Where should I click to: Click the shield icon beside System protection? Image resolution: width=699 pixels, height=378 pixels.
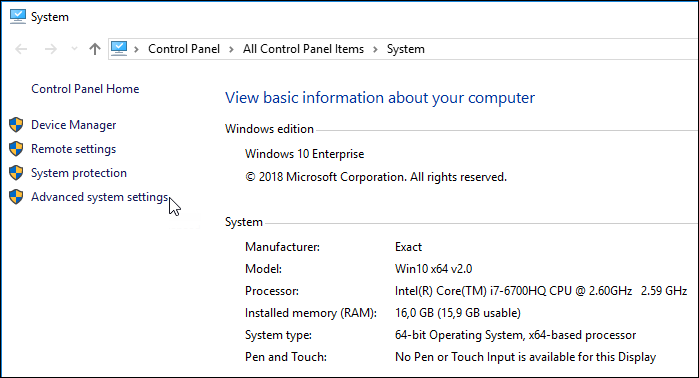click(16, 173)
